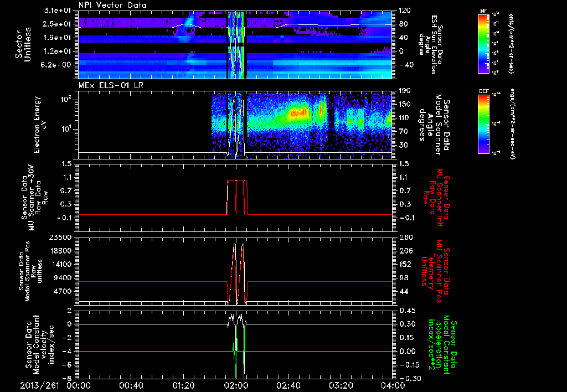This screenshot has height=392, width=567.
Task: Click the "14100" scanner position tick value
Action: click(x=61, y=264)
